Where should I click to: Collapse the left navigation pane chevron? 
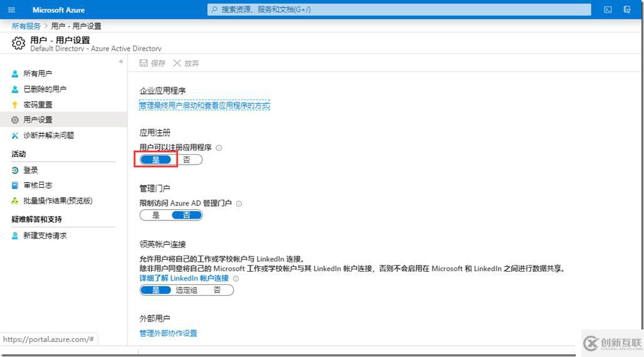[x=121, y=61]
